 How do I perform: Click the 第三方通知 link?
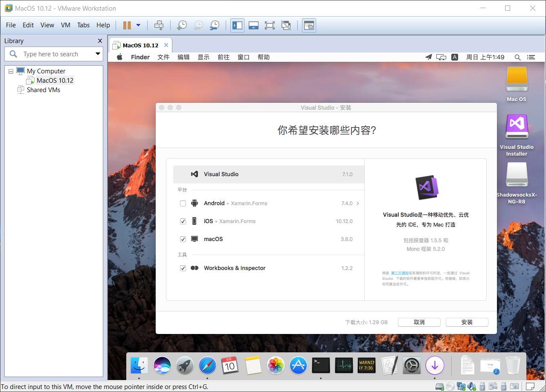400,273
